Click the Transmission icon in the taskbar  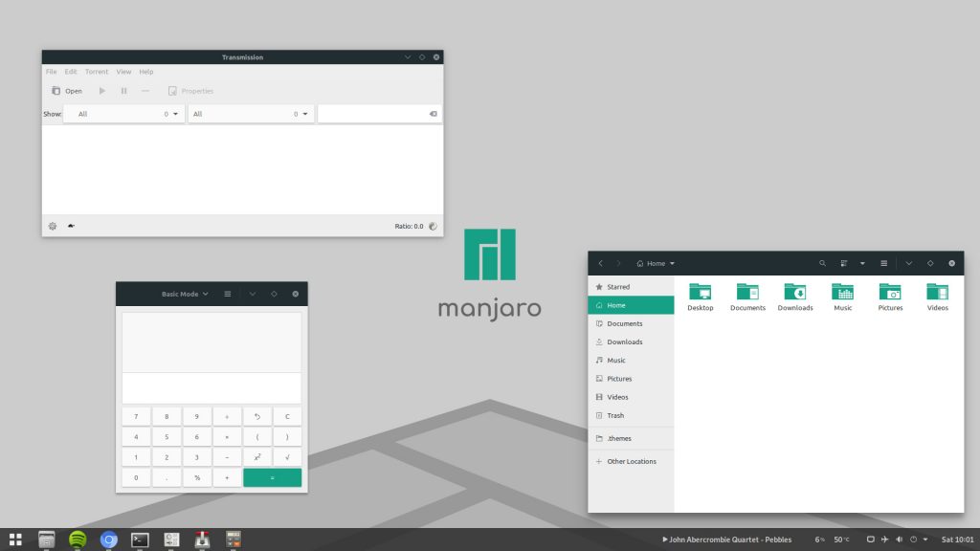pyautogui.click(x=202, y=540)
